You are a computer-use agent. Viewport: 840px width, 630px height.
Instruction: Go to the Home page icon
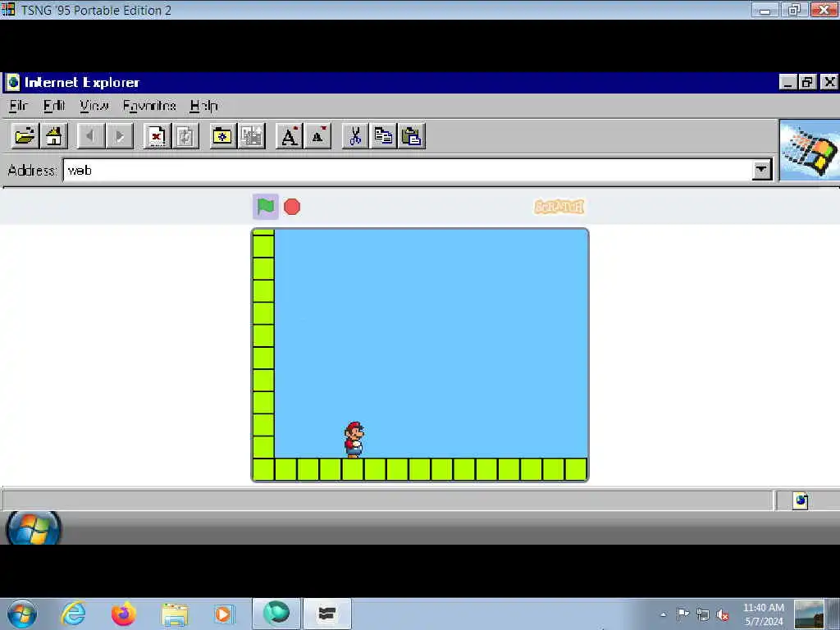tap(53, 136)
